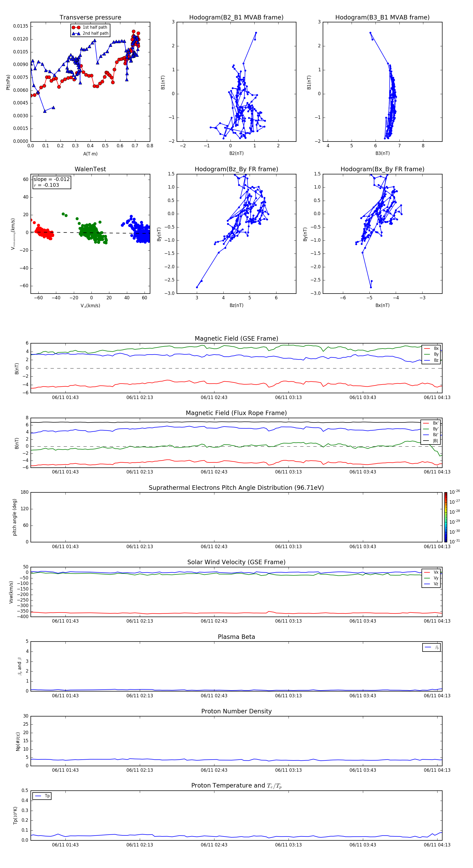Click "06/11 04:13" tick under Proton Temperature plot
The image size is (473, 868).
point(437,845)
